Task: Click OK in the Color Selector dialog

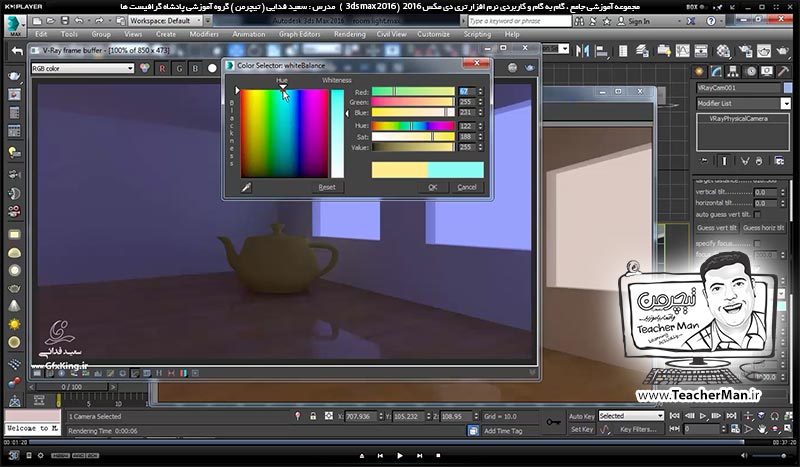Action: pyautogui.click(x=432, y=187)
